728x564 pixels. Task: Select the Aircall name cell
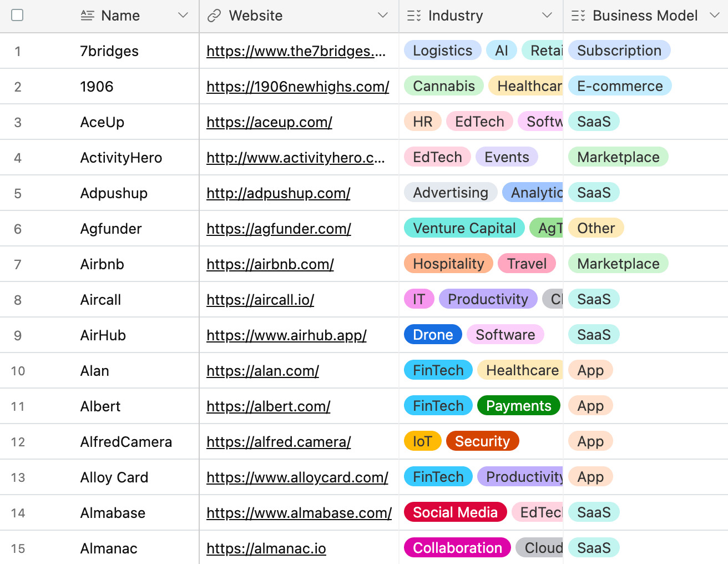point(100,300)
